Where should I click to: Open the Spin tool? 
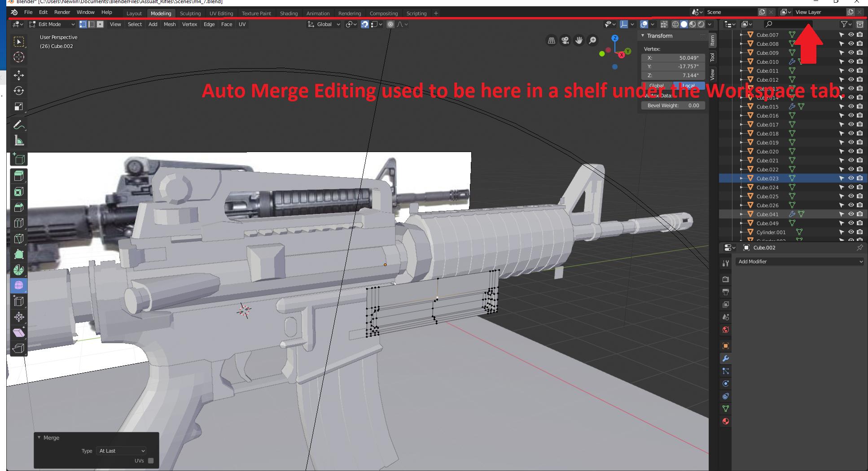(18, 270)
